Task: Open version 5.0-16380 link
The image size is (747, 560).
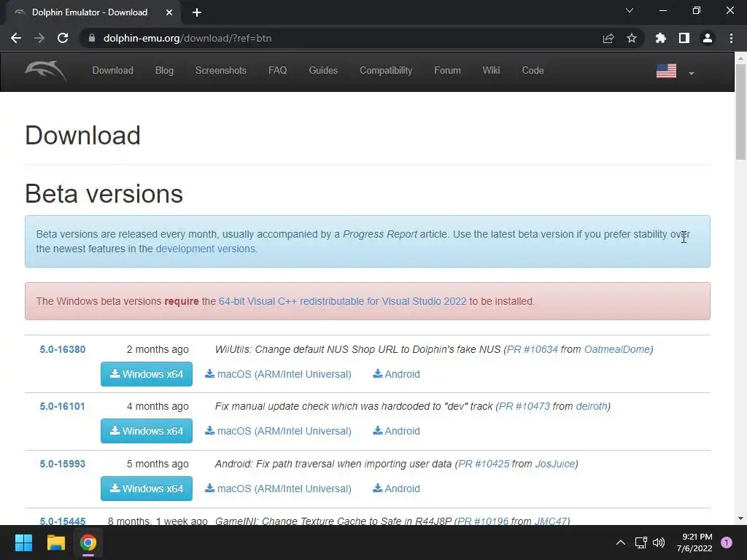Action: click(63, 349)
